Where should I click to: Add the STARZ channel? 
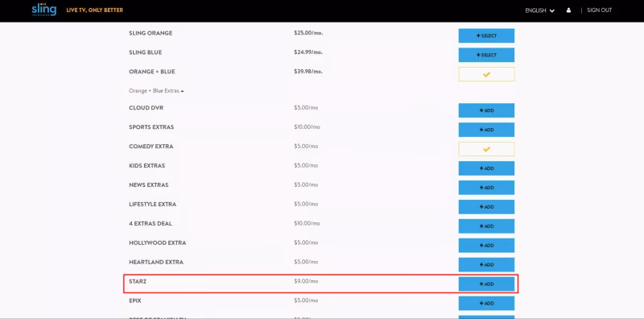pos(486,284)
